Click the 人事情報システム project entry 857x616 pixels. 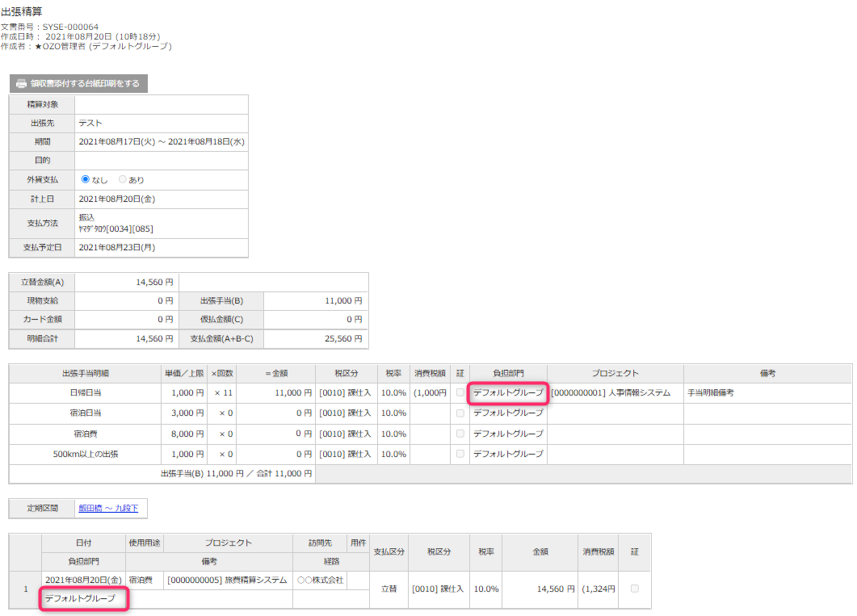(611, 393)
